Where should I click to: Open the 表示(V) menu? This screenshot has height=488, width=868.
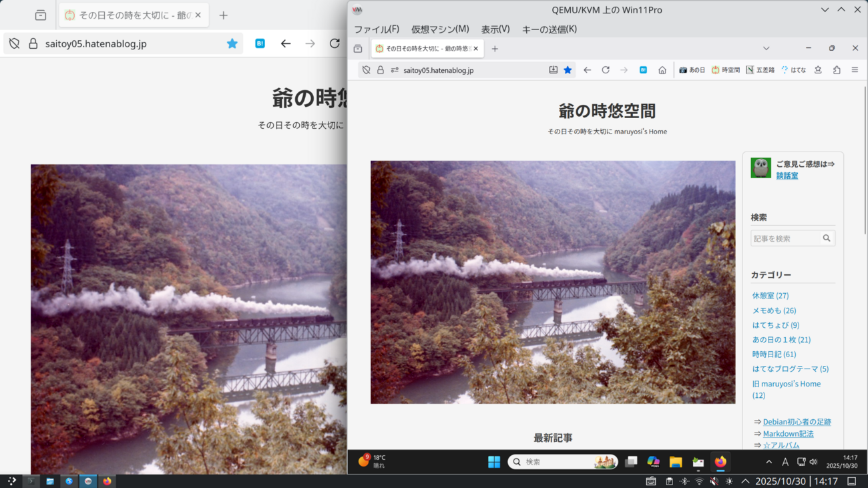pyautogui.click(x=495, y=29)
